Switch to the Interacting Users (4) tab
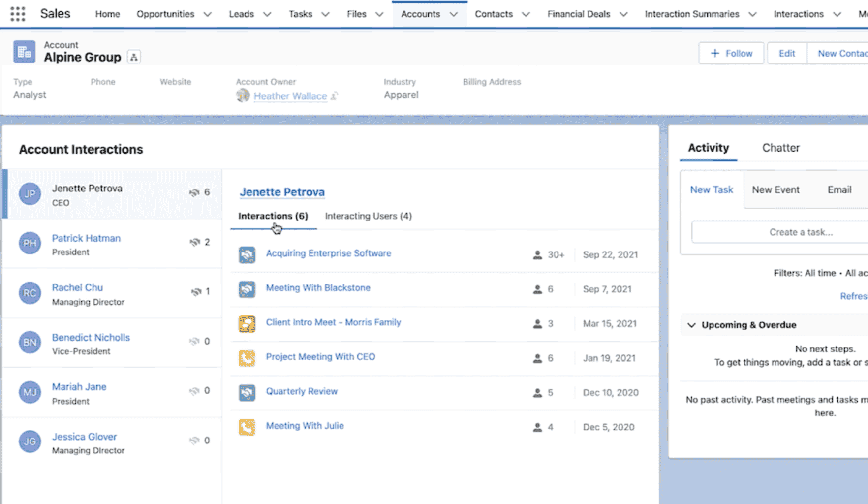The image size is (868, 504). point(368,216)
